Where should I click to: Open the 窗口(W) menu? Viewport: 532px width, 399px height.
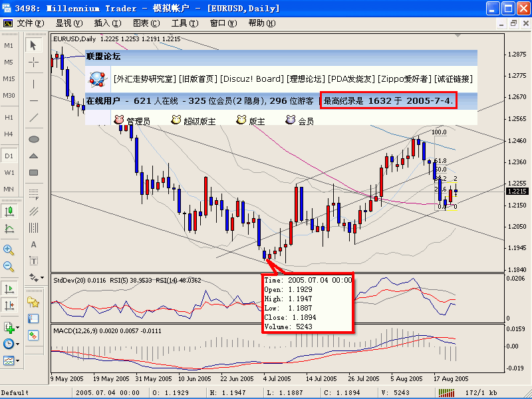(x=223, y=23)
